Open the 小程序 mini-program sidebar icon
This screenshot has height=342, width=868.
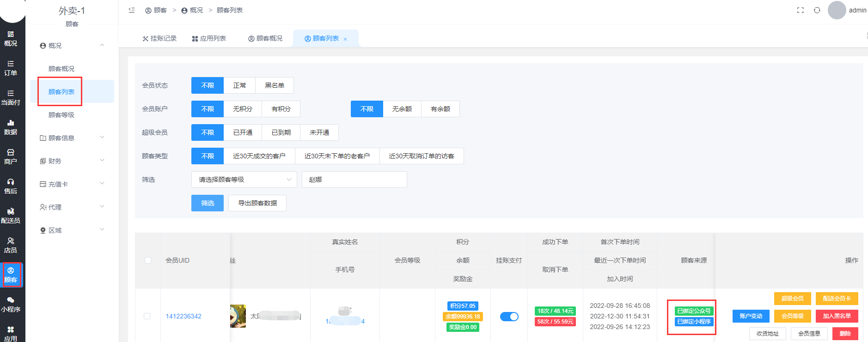pyautogui.click(x=11, y=304)
